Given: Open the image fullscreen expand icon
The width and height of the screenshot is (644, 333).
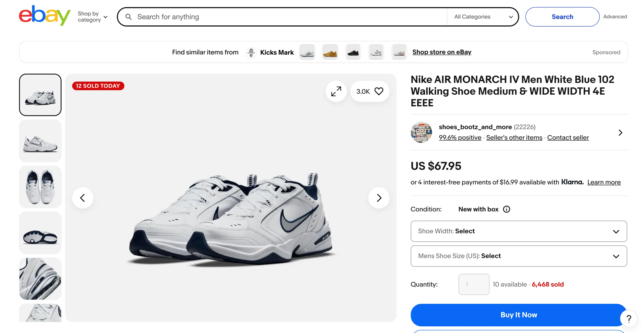Looking at the screenshot, I should tap(336, 91).
